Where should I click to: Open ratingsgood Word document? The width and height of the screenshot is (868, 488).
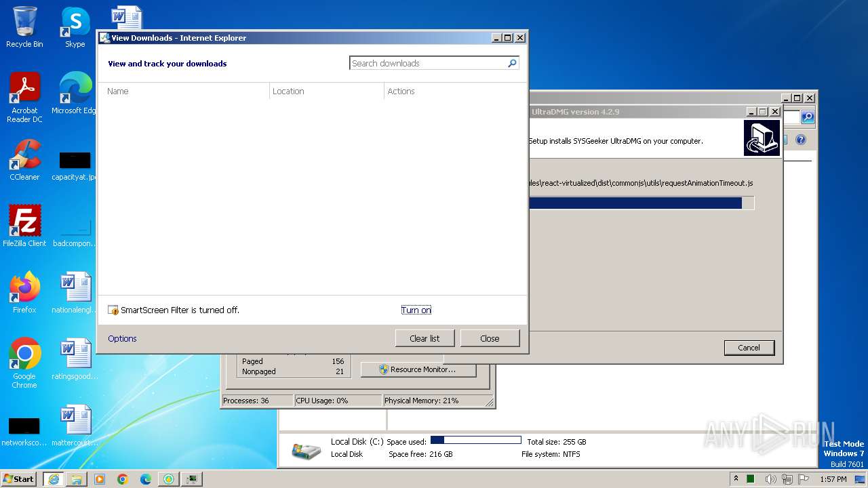coord(75,359)
